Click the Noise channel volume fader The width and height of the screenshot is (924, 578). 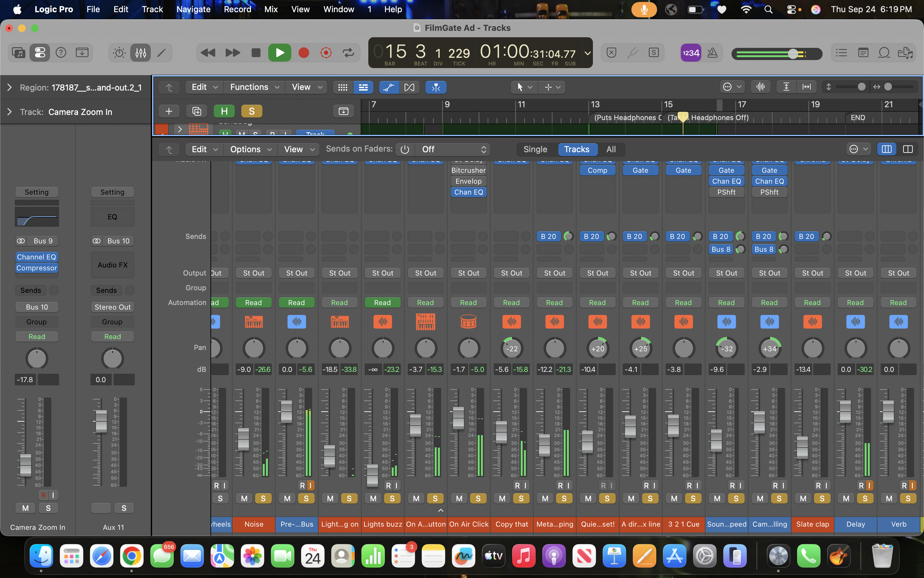click(243, 439)
